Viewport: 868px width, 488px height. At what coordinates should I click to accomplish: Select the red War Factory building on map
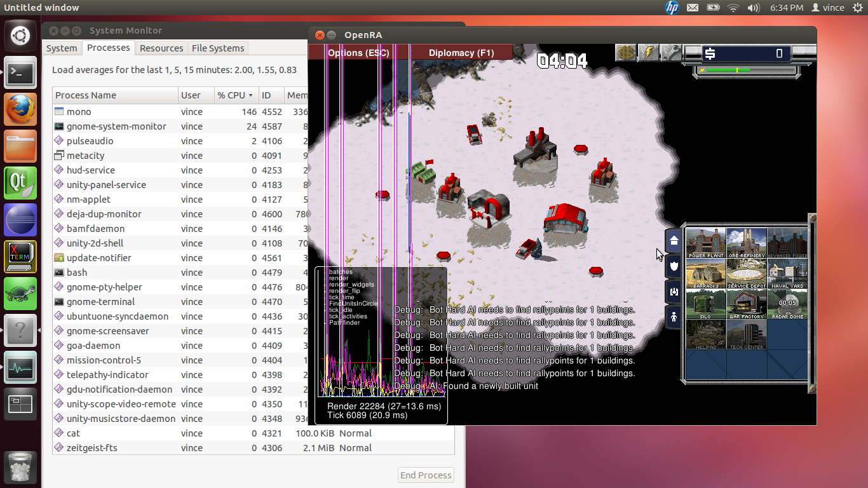pos(564,219)
